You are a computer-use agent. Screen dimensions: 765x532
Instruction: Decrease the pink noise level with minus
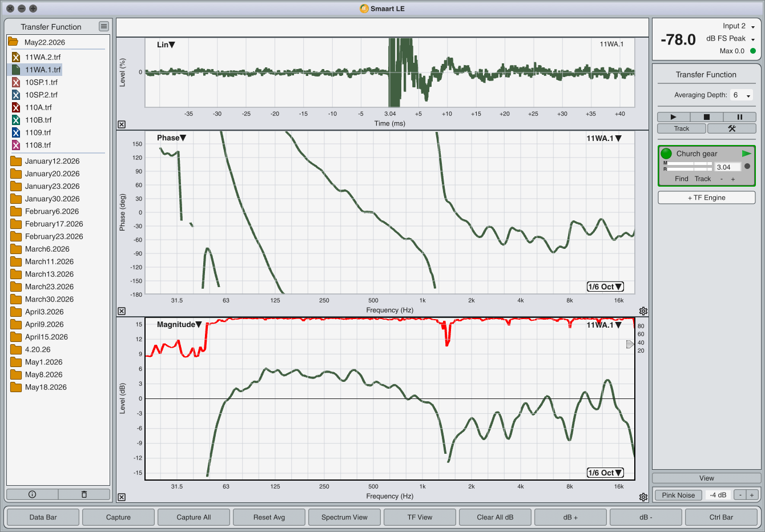[x=740, y=495]
